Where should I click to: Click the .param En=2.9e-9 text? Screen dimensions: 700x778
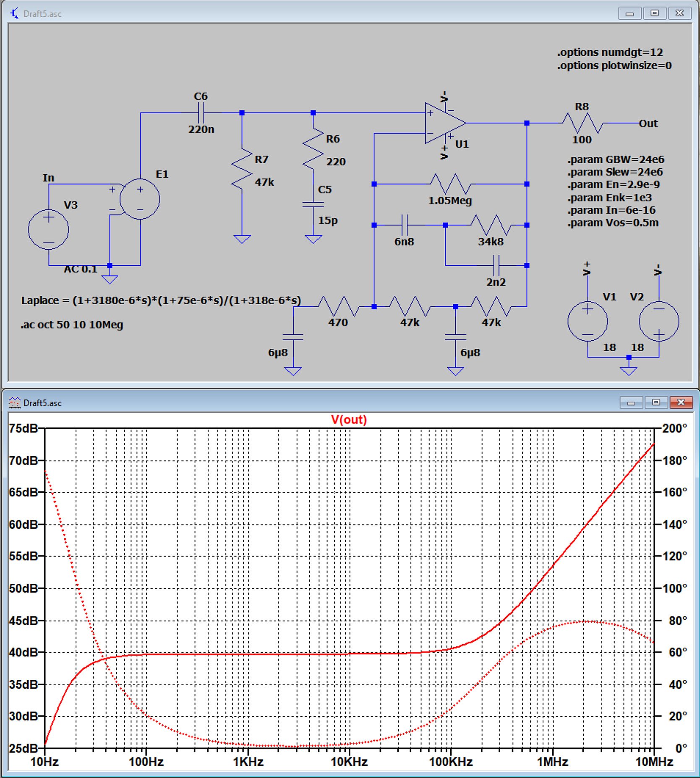click(x=614, y=185)
